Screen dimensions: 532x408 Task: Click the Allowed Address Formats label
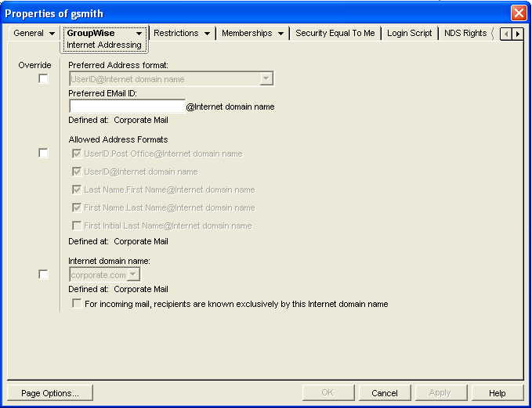tap(118, 139)
